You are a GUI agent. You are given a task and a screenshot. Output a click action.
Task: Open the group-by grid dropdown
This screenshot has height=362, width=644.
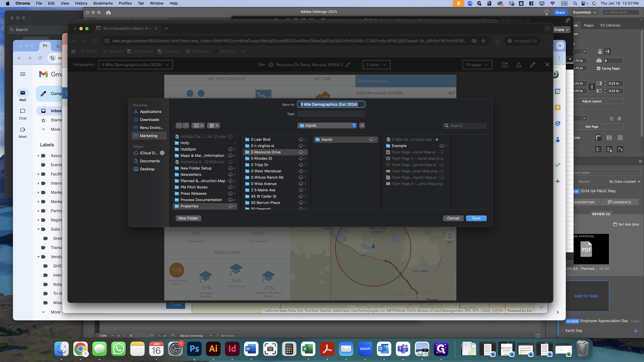tap(213, 125)
